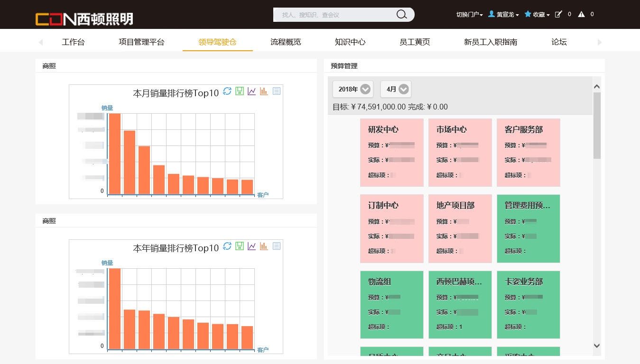Screen dimensions: 640x364
Task: Save the 本月销量排行榜 chart as image
Action: point(240,91)
